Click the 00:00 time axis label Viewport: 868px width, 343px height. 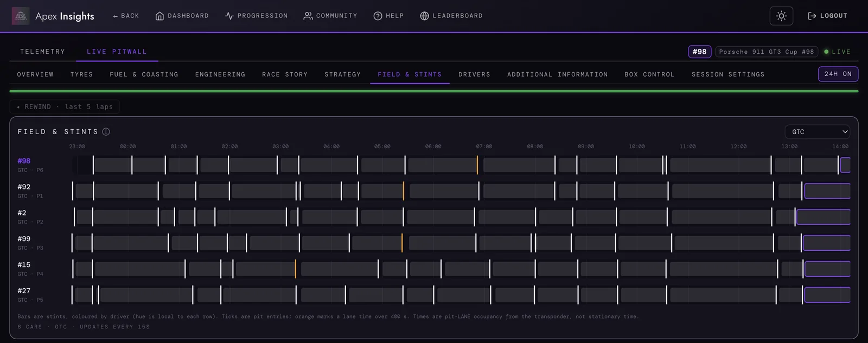(x=128, y=147)
